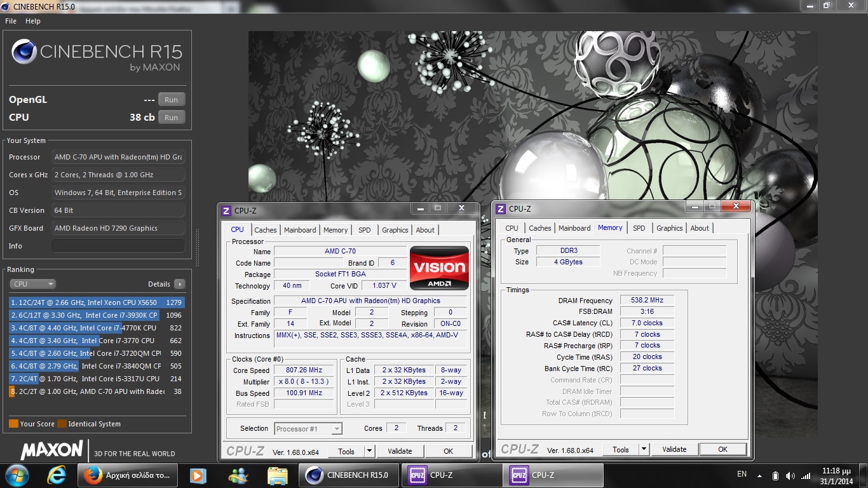Run the CPU benchmark

click(172, 118)
